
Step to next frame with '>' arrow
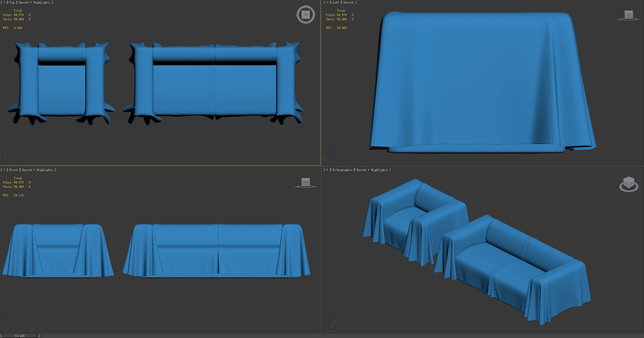39,336
